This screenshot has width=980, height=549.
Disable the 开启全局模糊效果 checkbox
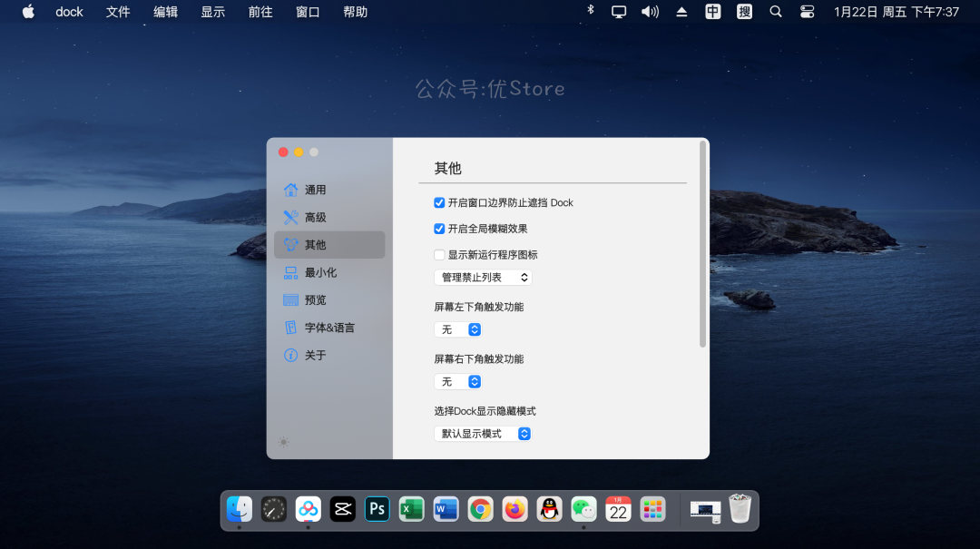click(x=439, y=229)
